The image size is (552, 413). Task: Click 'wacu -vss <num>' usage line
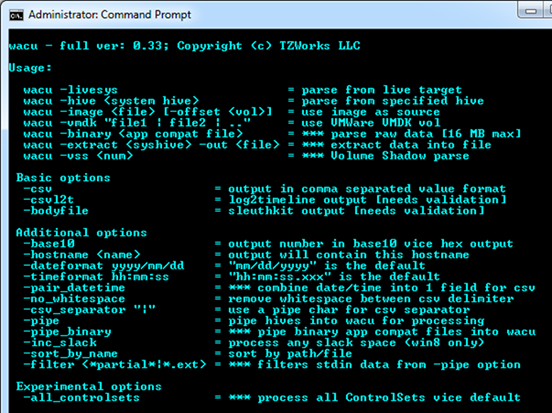78,156
